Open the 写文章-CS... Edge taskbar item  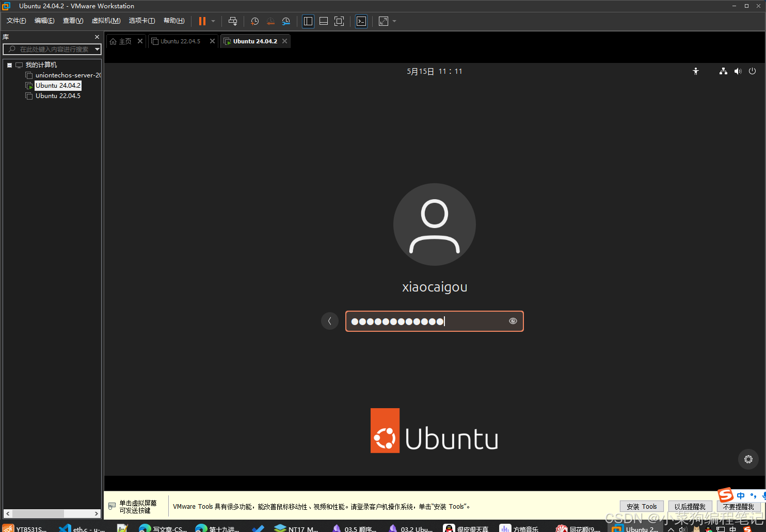163,528
